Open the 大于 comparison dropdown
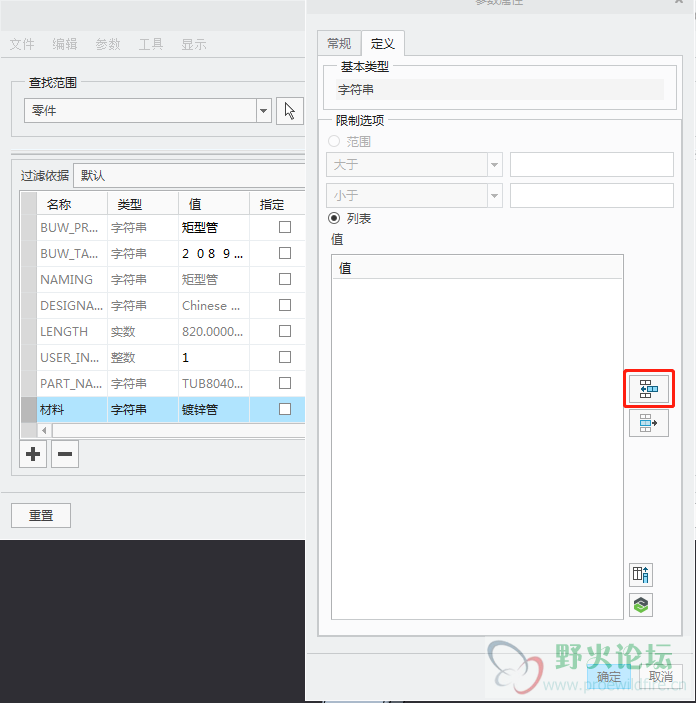The width and height of the screenshot is (696, 703). [494, 165]
